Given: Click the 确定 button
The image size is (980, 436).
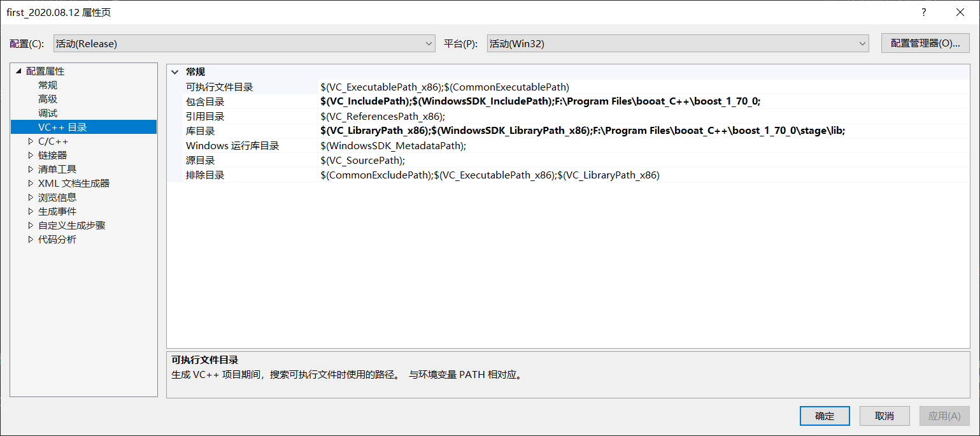Looking at the screenshot, I should (825, 416).
